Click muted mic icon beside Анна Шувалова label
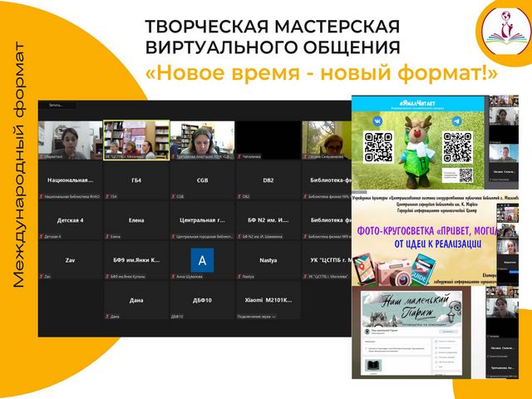 coord(174,277)
